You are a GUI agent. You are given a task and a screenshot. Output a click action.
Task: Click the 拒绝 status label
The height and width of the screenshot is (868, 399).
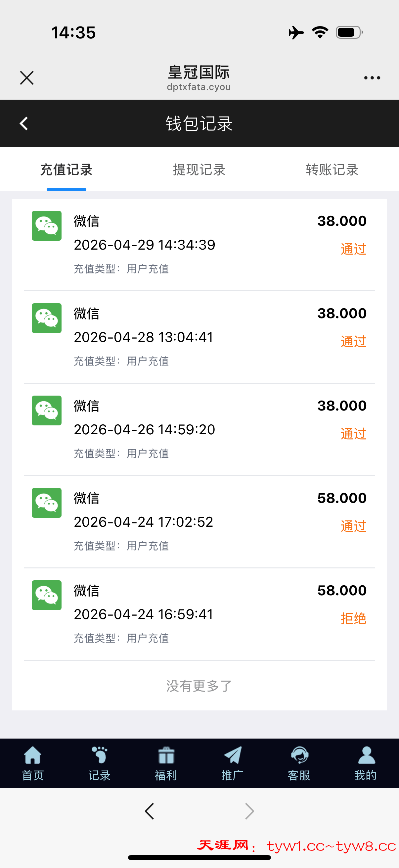tap(353, 618)
